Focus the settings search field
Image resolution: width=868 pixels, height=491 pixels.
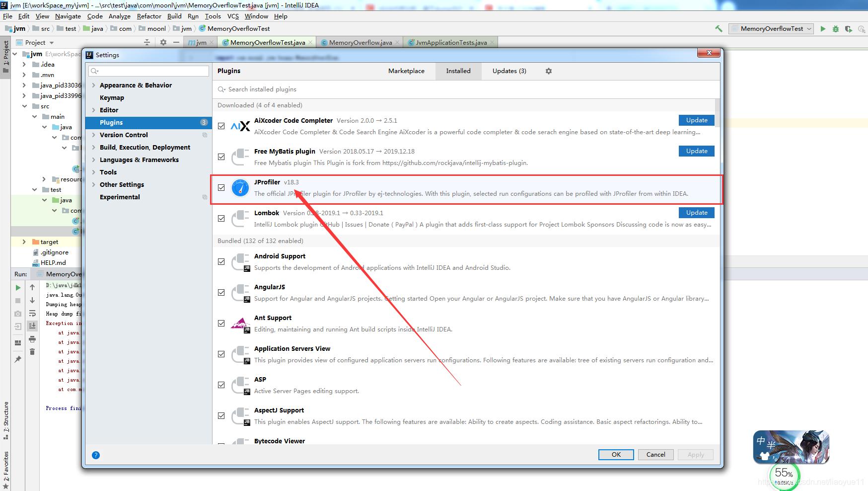(x=149, y=71)
